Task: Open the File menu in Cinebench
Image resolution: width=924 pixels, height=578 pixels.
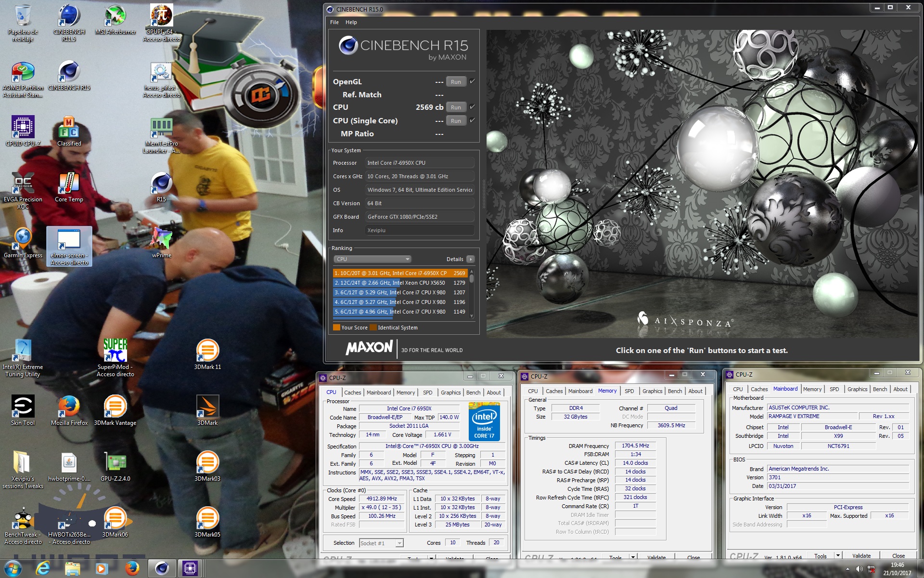Action: 334,22
